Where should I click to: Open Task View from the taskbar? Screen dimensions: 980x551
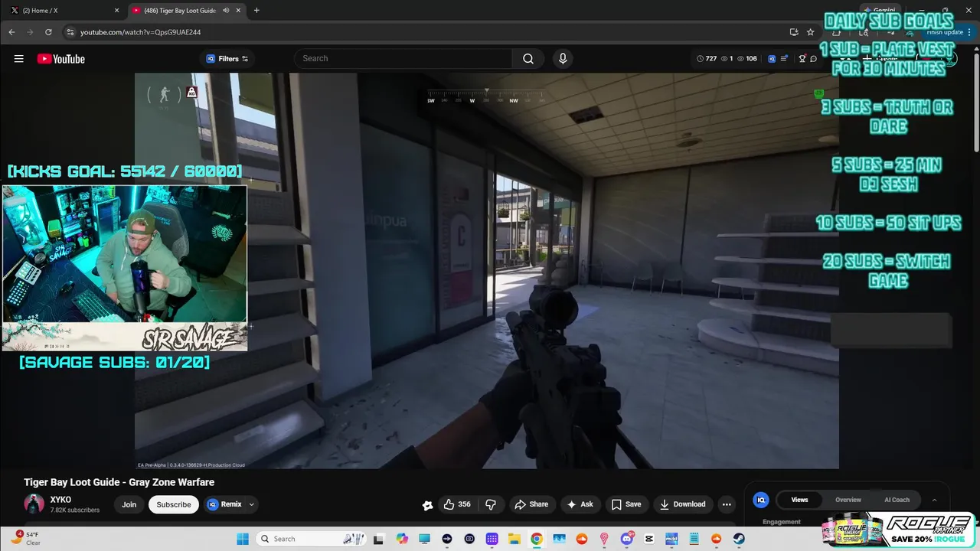click(x=378, y=539)
